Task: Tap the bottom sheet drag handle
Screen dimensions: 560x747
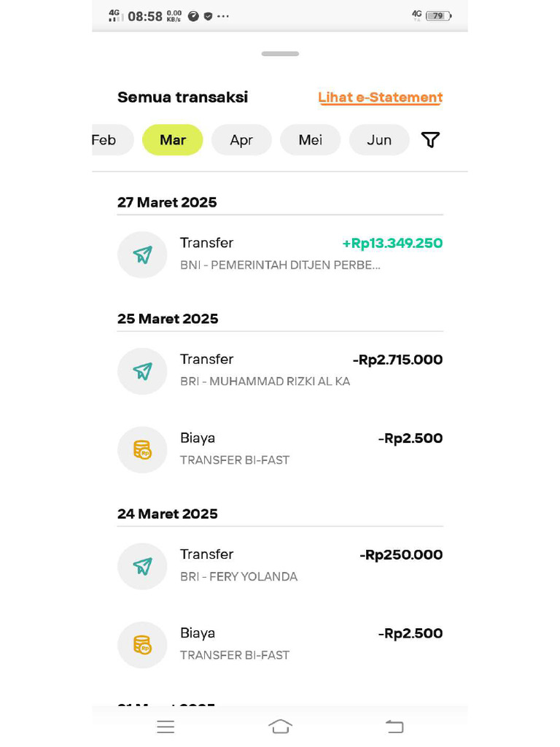Action: click(x=280, y=54)
